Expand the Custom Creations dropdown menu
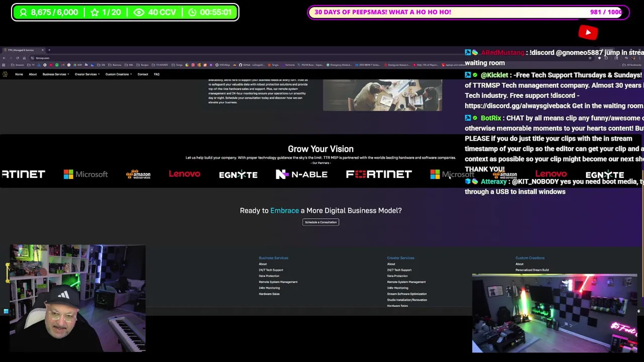 point(118,74)
